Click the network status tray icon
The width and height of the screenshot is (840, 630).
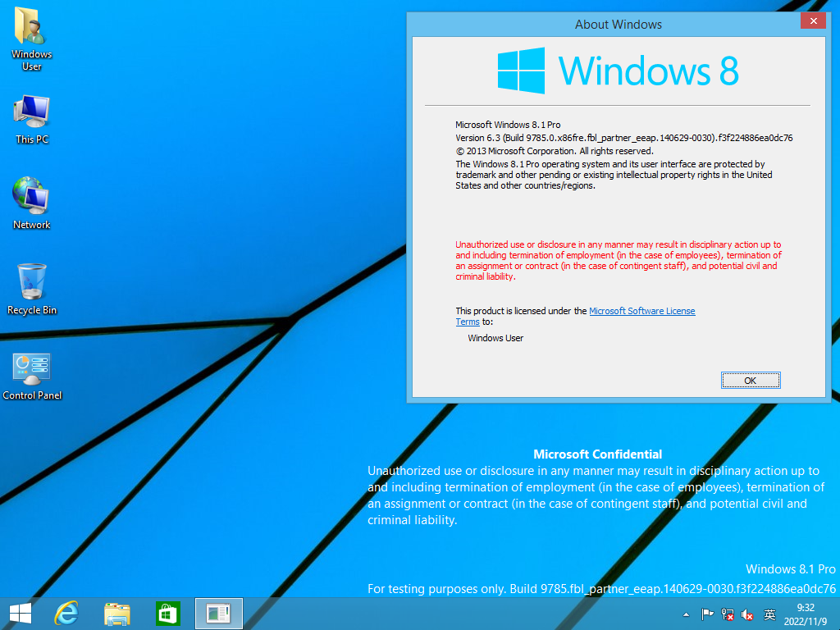[728, 614]
